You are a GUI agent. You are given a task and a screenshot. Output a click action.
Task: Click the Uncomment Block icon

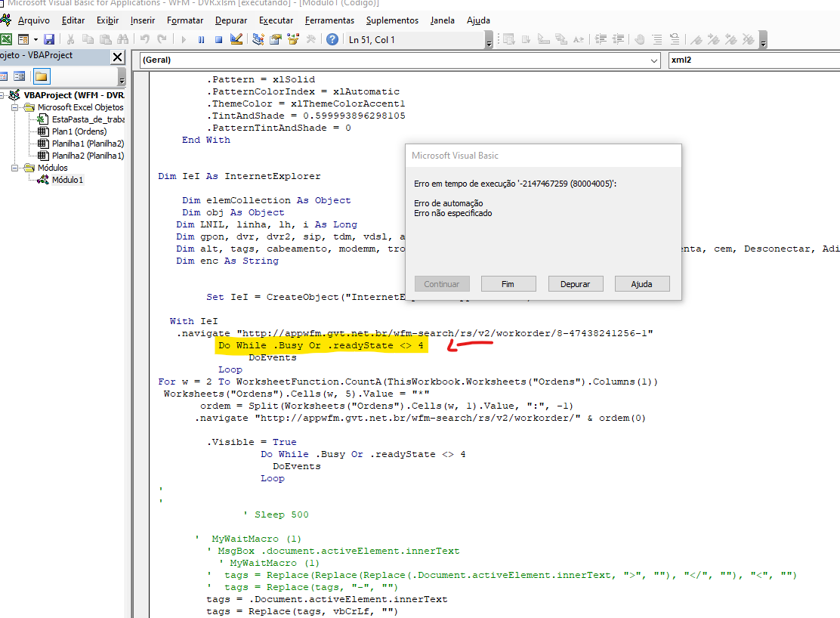[x=675, y=39]
